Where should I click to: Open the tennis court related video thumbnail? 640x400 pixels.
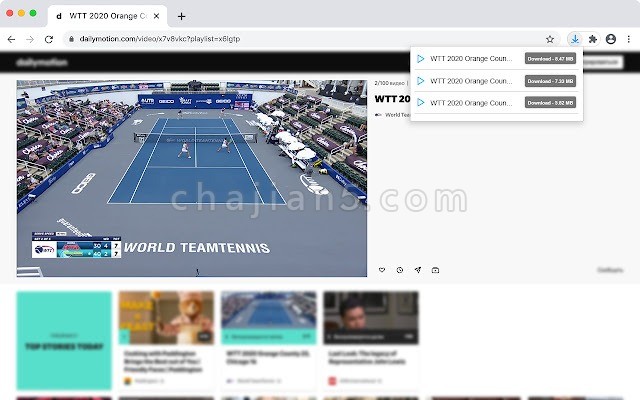(x=269, y=318)
